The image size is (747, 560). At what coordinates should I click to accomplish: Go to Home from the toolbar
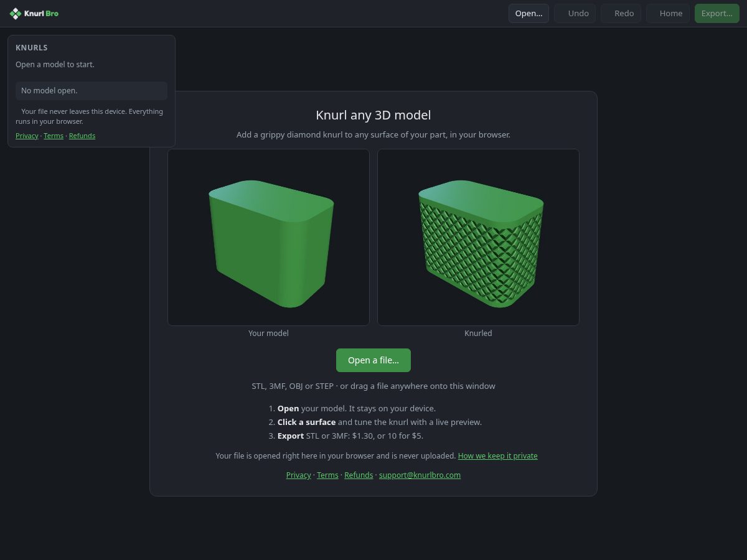tap(668, 13)
